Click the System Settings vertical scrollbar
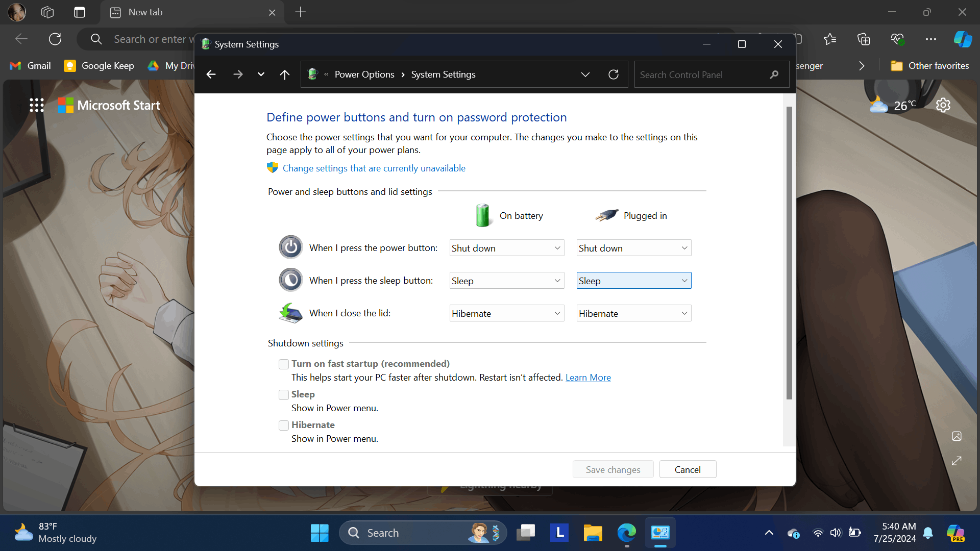The width and height of the screenshot is (980, 551). 789,253
